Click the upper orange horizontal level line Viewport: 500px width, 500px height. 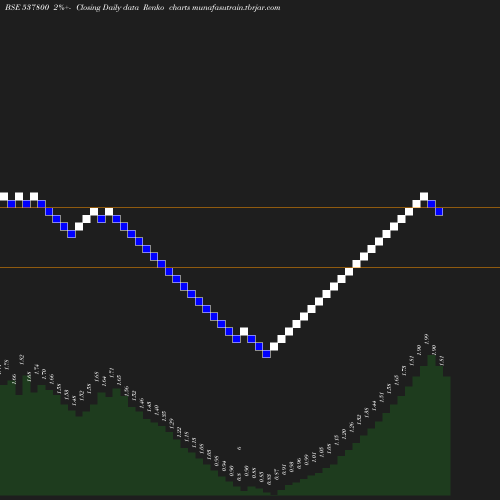(250, 208)
